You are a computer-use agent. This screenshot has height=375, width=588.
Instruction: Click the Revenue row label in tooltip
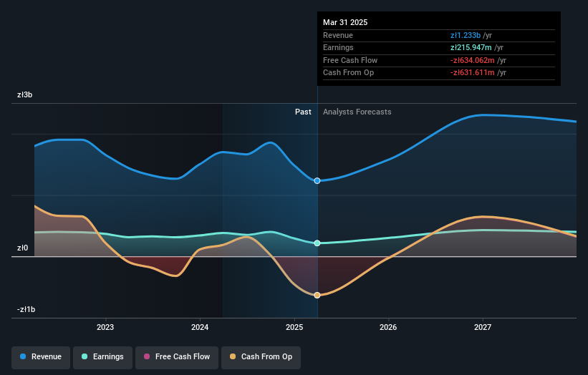tap(338, 35)
